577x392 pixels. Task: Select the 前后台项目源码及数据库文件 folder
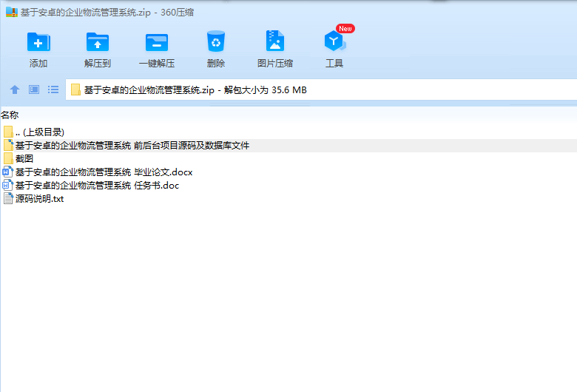pyautogui.click(x=288, y=146)
